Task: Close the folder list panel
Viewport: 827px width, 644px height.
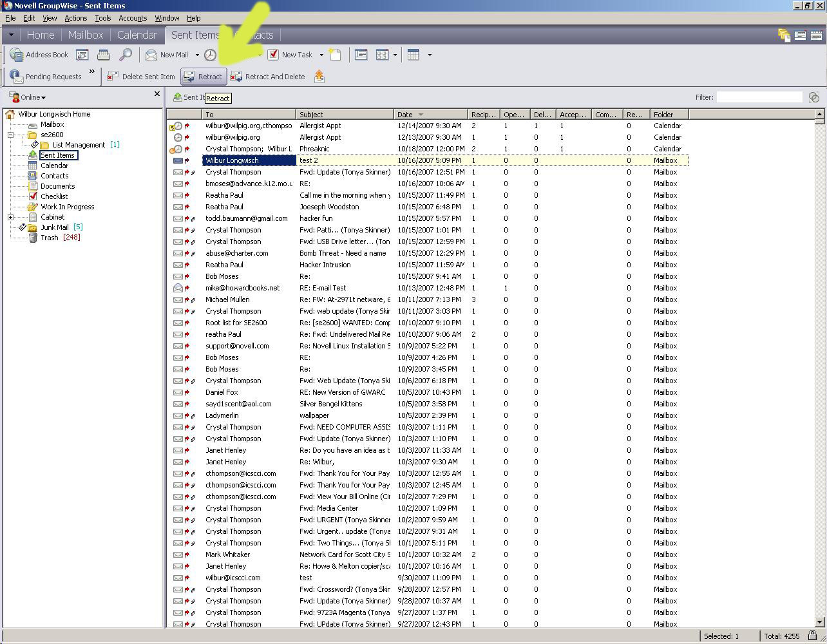Action: tap(157, 94)
